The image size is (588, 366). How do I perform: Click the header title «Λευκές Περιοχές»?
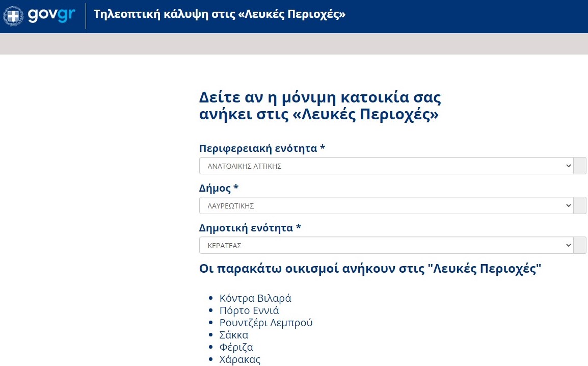[x=219, y=14]
